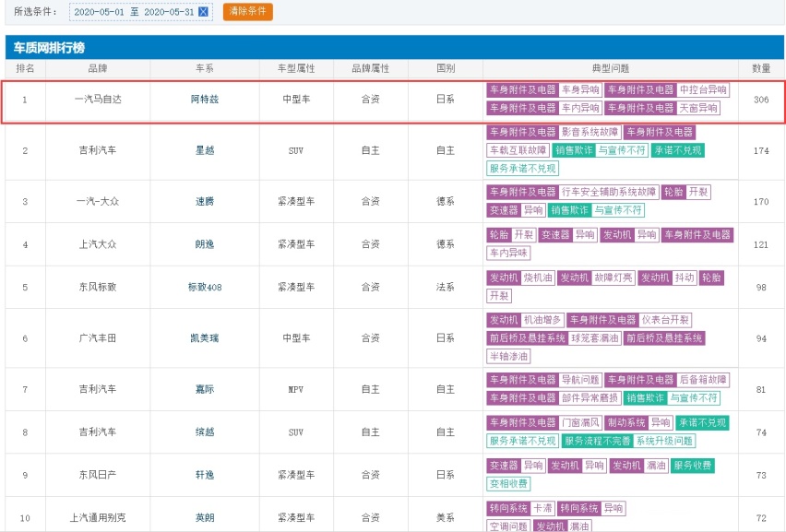Select the 天窗异响 issue tag
This screenshot has width=786, height=532.
[697, 108]
